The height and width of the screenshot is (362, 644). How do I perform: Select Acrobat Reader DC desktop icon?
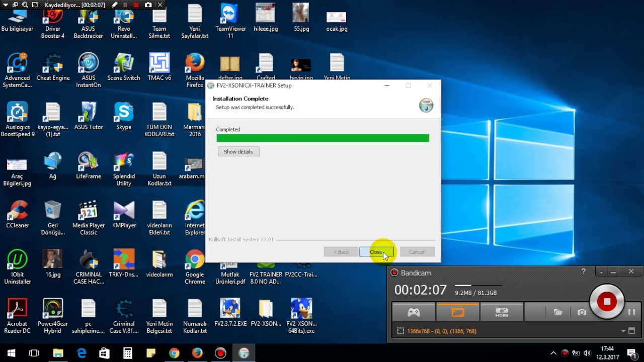pos(18,316)
